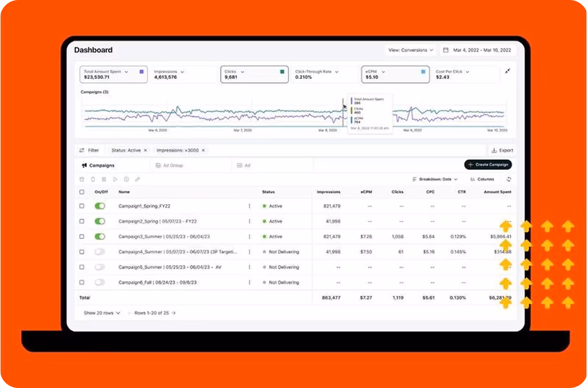The height and width of the screenshot is (388, 588).
Task: Turn off Campaign1_Spring_FY22
Action: [x=100, y=206]
